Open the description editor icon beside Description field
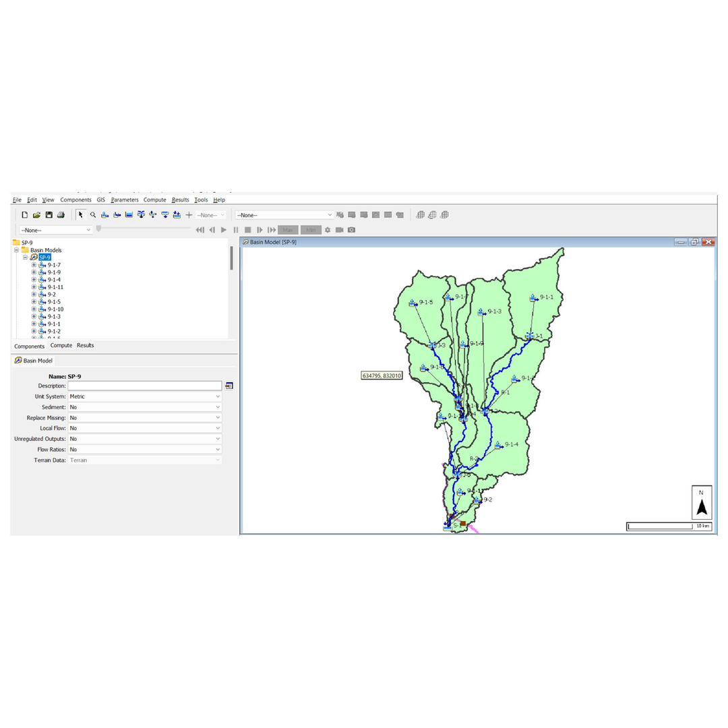728x728 pixels. click(x=229, y=386)
